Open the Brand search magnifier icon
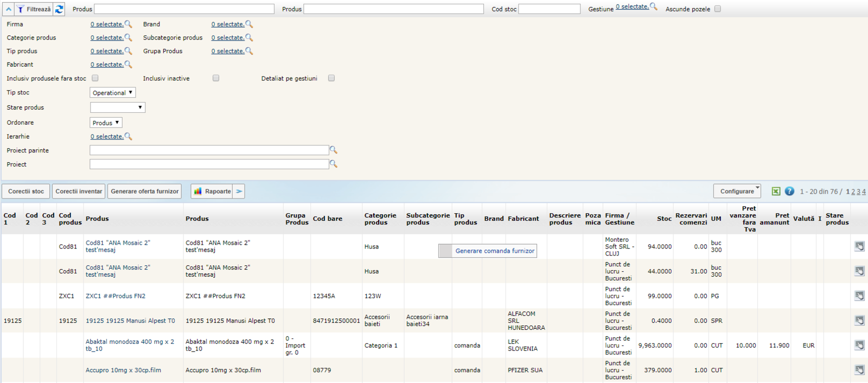This screenshot has height=383, width=868. [x=249, y=24]
